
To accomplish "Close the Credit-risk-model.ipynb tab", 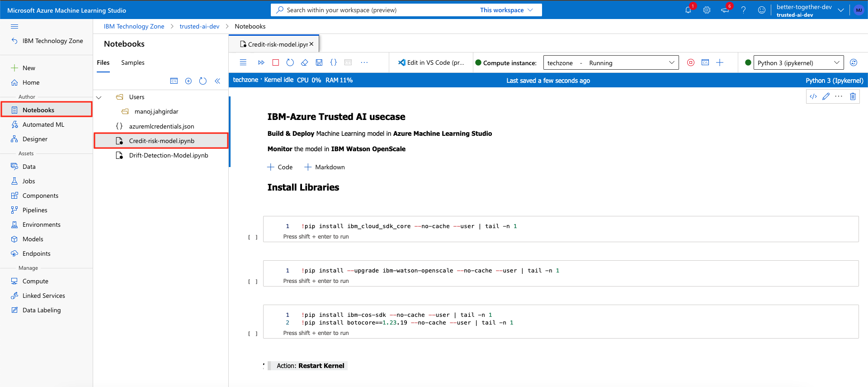I will pos(311,44).
